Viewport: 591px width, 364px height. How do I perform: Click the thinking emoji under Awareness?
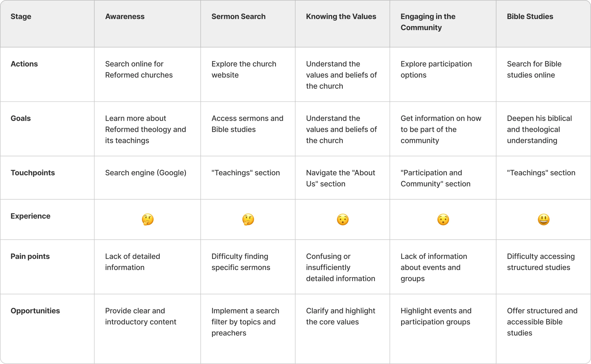pyautogui.click(x=148, y=220)
